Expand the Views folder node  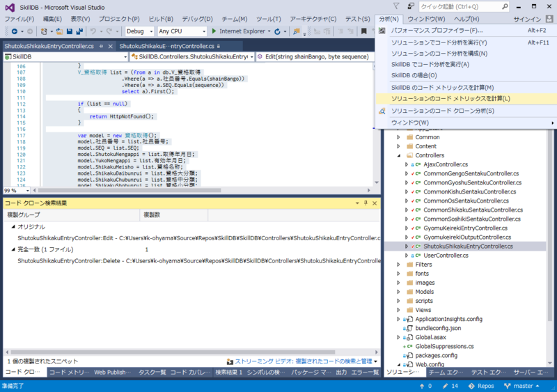coord(398,310)
